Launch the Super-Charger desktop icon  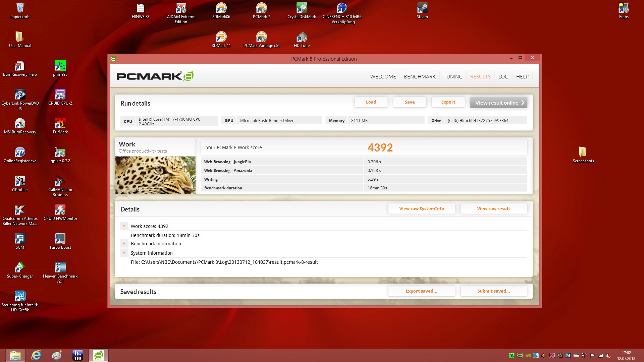[20, 270]
